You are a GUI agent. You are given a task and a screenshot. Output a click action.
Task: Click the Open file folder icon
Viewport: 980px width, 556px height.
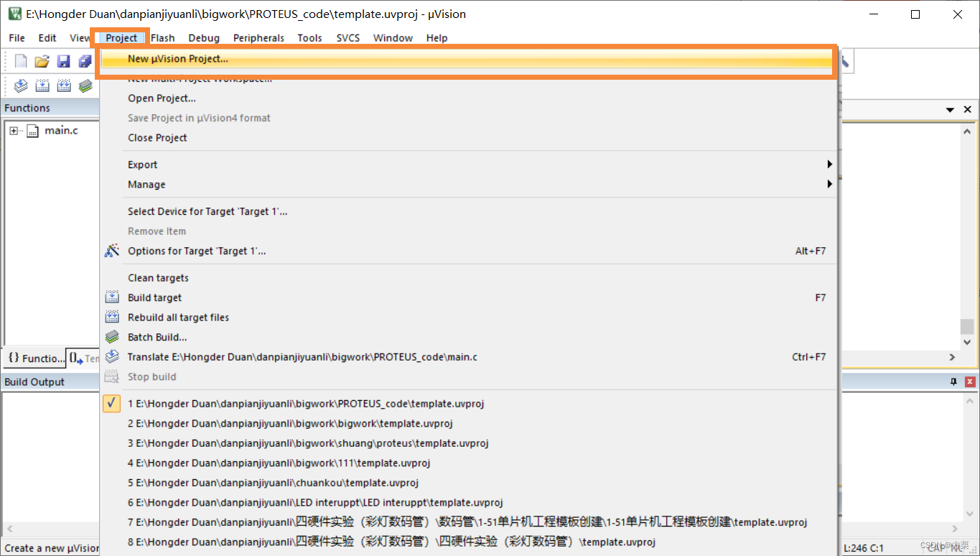[42, 62]
